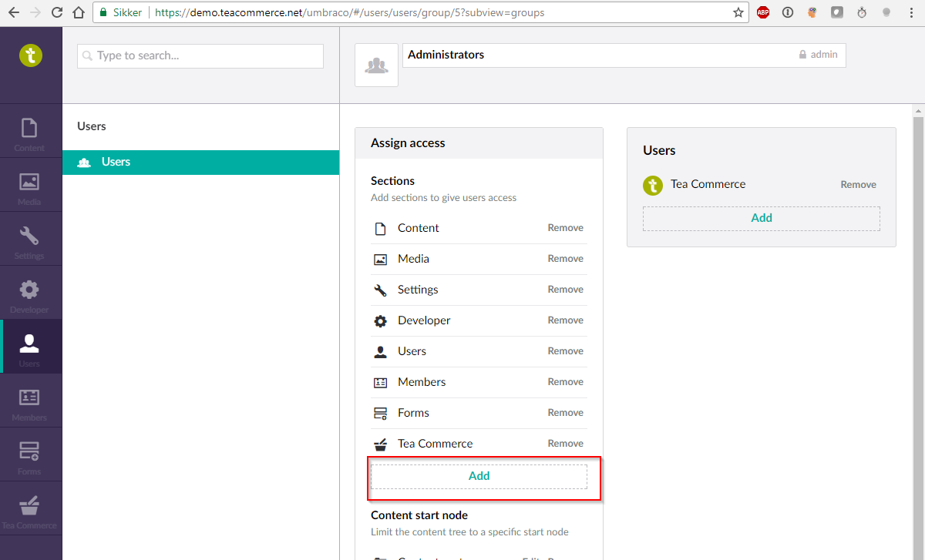Go back with the browser back arrow

[x=13, y=12]
